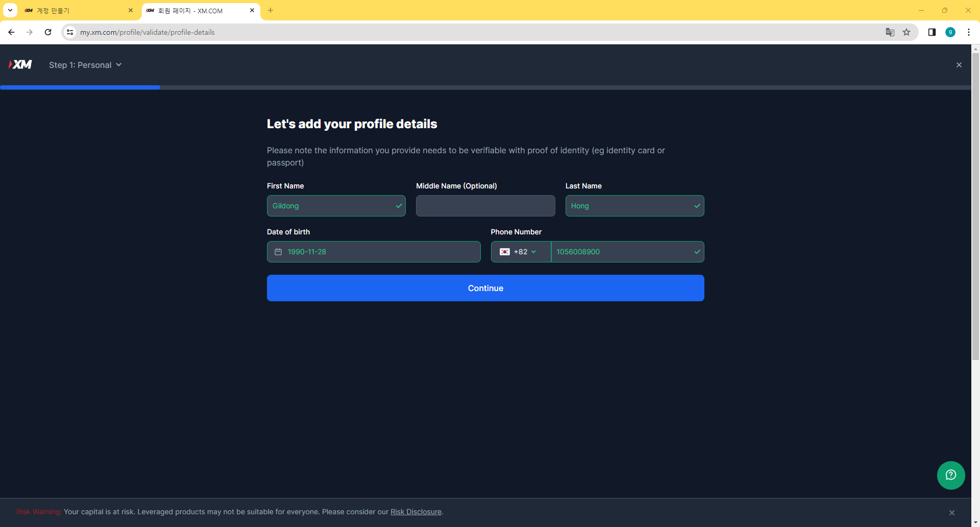Click the Middle Name (Optional) field
The height and width of the screenshot is (527, 980).
tap(485, 206)
